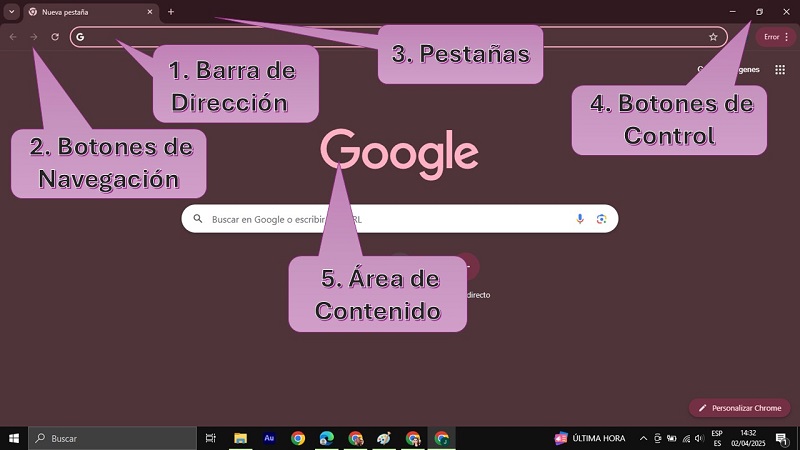Switch the ESP ES input language
This screenshot has height=450, width=800.
717,438
